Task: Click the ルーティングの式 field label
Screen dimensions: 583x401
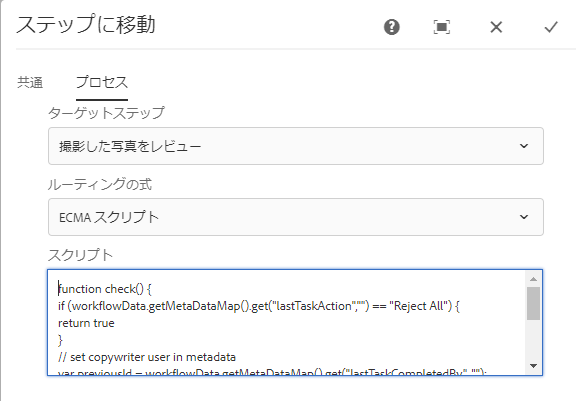Action: point(100,184)
